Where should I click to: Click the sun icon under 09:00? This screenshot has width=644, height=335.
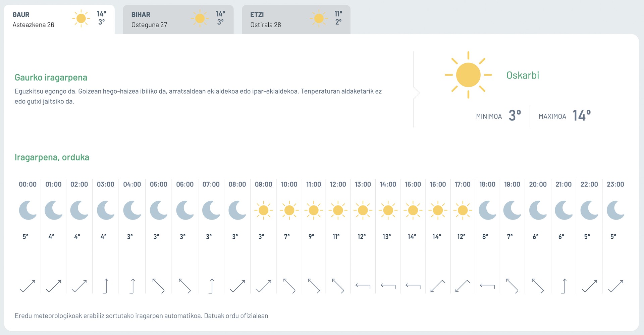pos(264,210)
